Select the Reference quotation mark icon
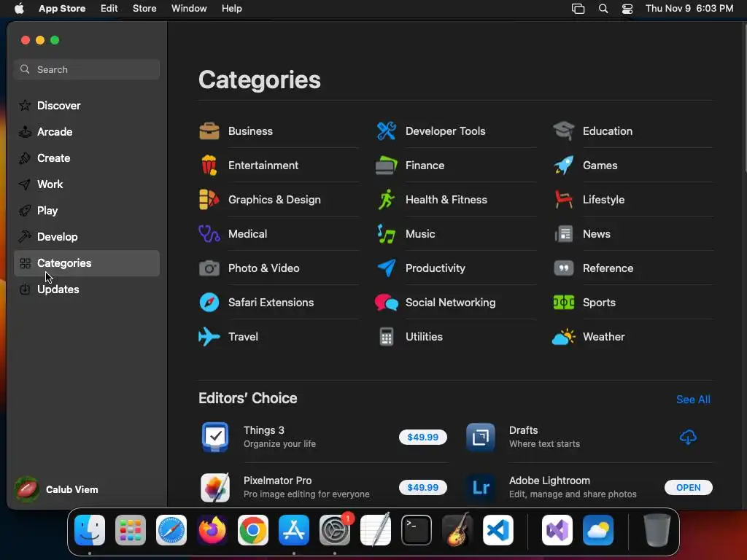This screenshot has height=560, width=747. click(564, 268)
